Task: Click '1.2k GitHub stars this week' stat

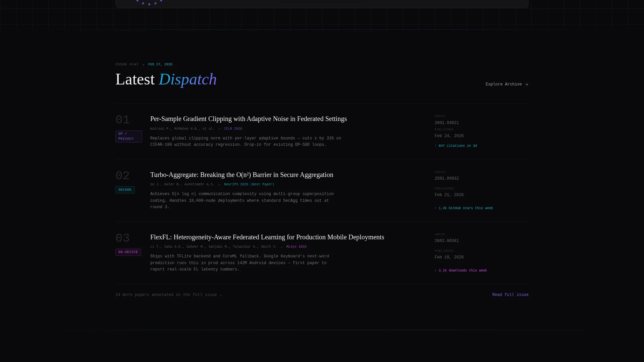Action: 464,208
